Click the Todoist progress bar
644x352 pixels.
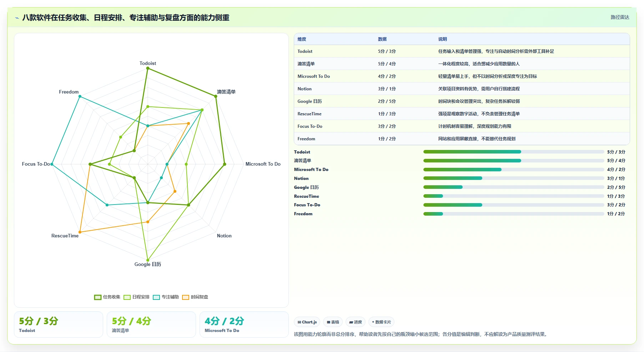tap(514, 152)
